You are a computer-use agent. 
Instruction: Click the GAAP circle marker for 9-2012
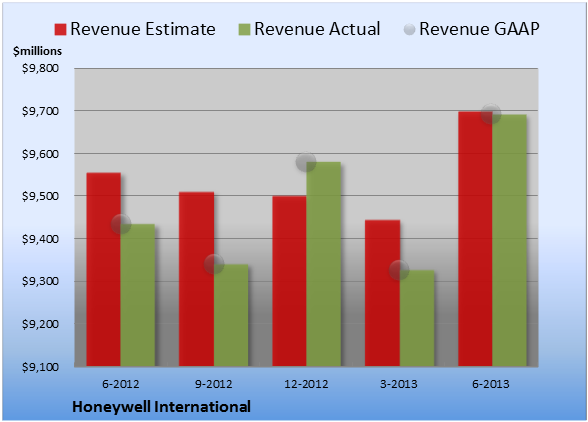(214, 264)
